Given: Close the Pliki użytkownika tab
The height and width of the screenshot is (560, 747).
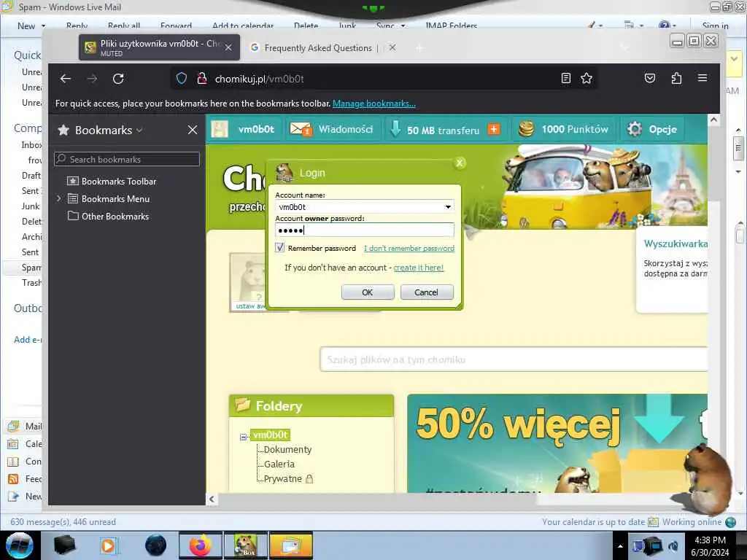Looking at the screenshot, I should 228,47.
